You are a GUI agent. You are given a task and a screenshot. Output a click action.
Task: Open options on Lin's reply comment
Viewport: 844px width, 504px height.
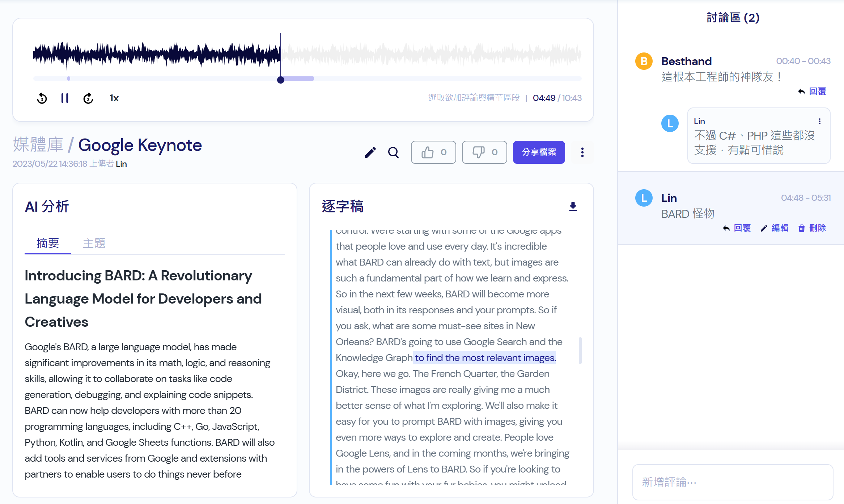819,121
